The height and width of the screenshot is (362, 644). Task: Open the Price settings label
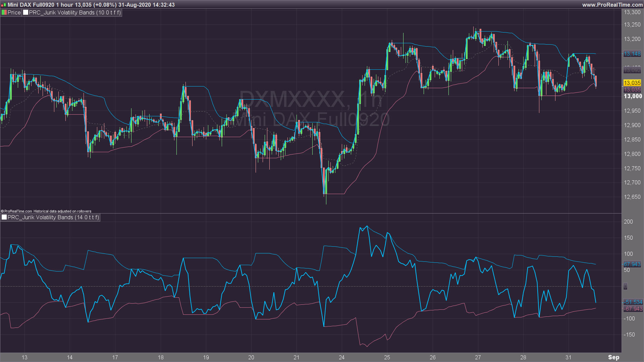[x=14, y=12]
